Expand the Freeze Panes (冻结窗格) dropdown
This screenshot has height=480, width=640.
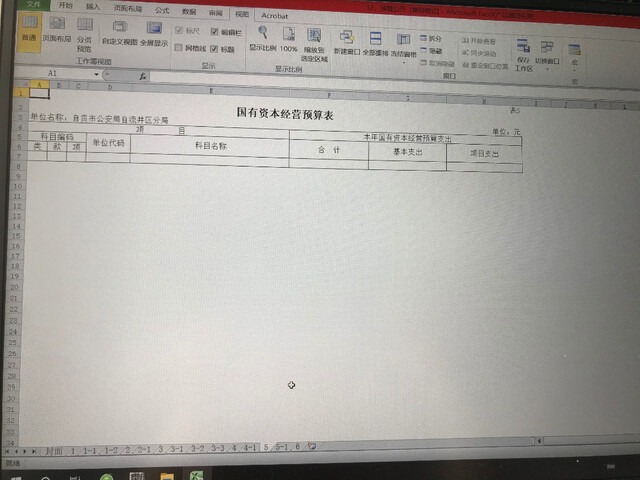click(x=404, y=43)
